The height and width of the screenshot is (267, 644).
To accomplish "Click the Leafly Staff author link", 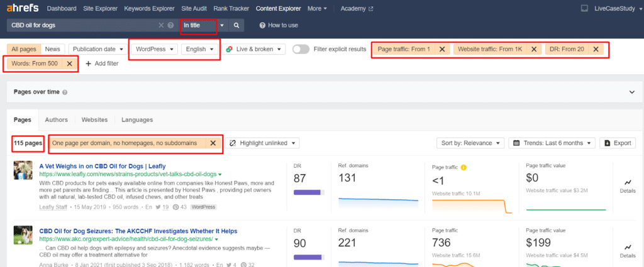I will [x=53, y=207].
